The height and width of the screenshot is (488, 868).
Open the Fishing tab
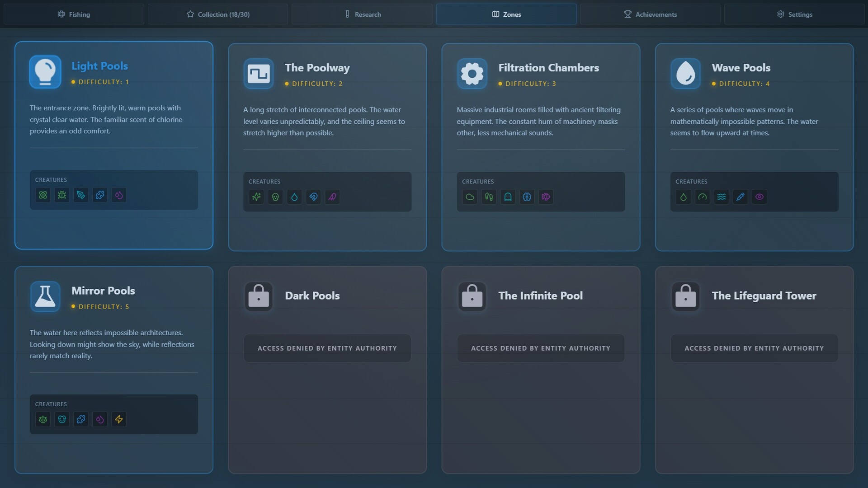74,14
